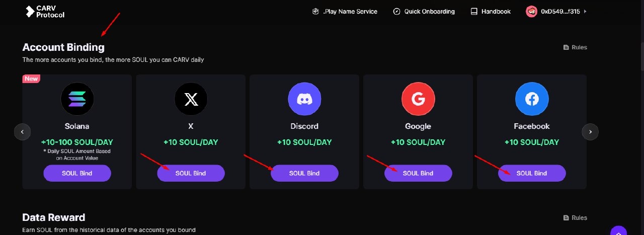The width and height of the screenshot is (644, 235).
Task: View Rules for Data Reward
Action: pyautogui.click(x=575, y=218)
